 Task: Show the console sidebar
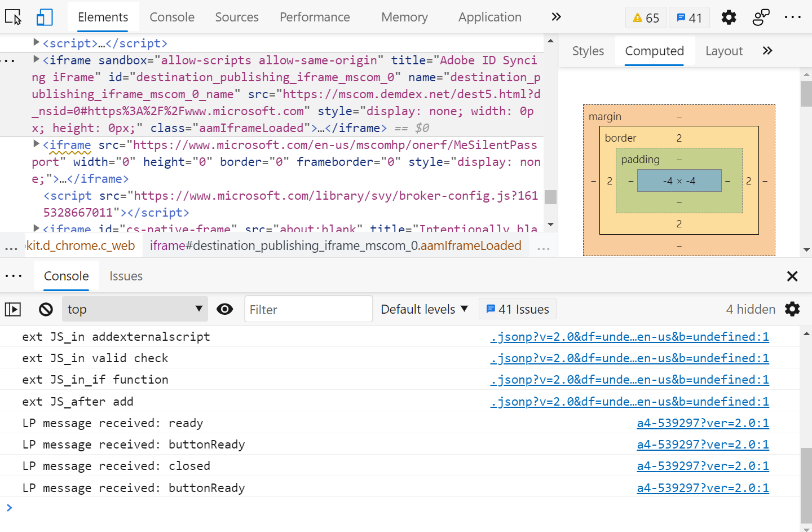[12, 309]
